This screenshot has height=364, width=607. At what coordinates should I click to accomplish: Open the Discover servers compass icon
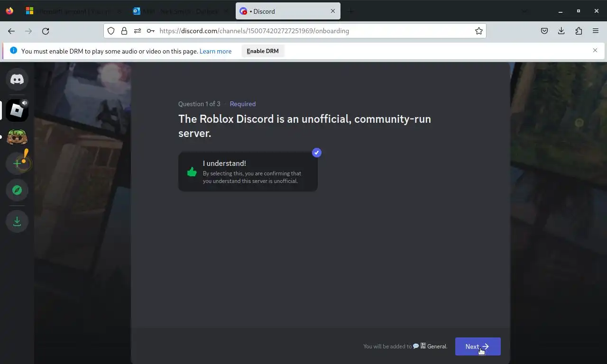pyautogui.click(x=17, y=190)
